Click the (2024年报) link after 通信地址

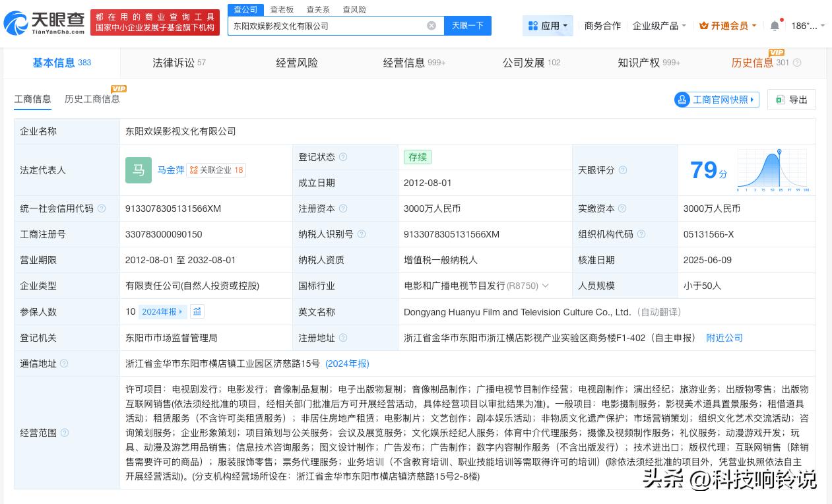click(347, 363)
